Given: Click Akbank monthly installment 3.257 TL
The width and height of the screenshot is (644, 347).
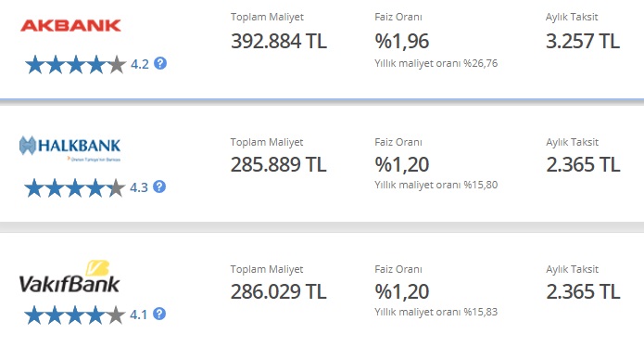Looking at the screenshot, I should click(583, 41).
